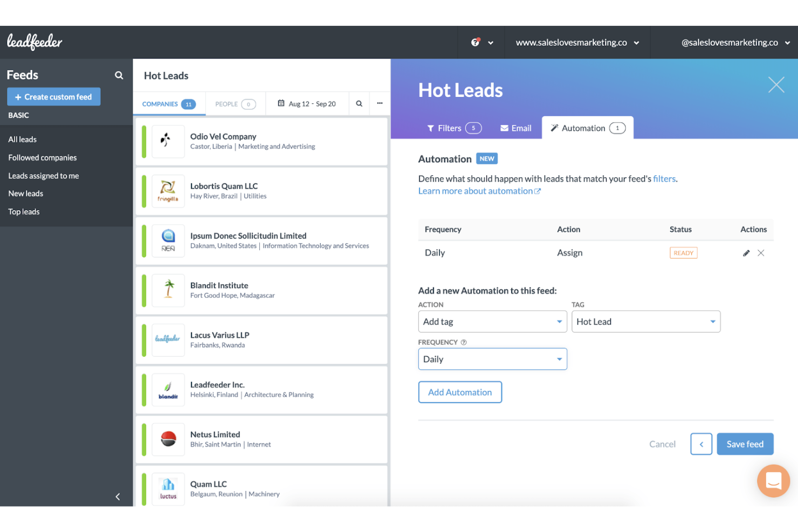Open Learn more about automation link
Screen dimensions: 798x532
[x=479, y=191]
